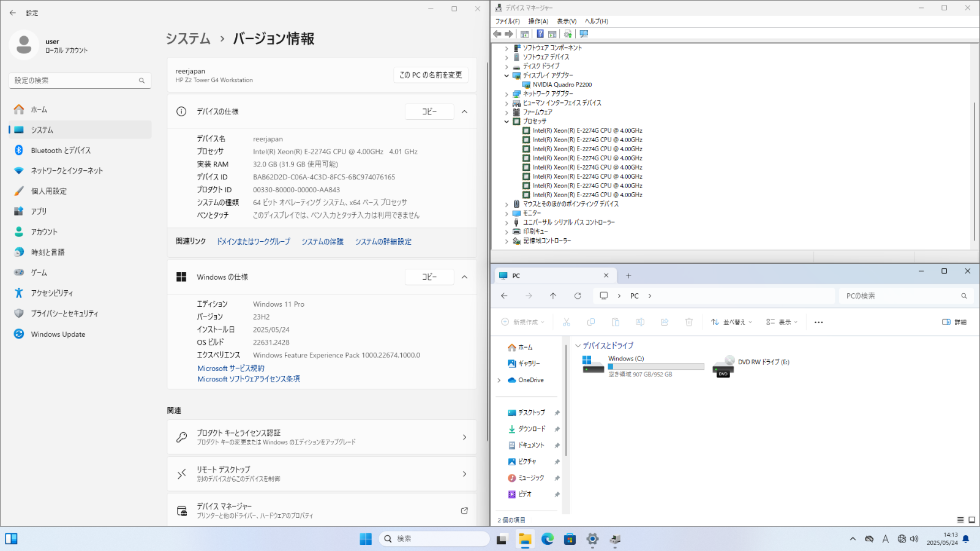Select NVIDIA Quadro P2200 display adapter

point(562,84)
